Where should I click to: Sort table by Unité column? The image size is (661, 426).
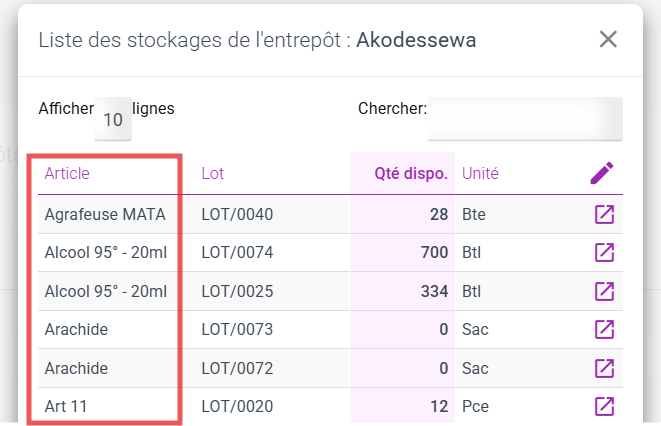point(480,173)
